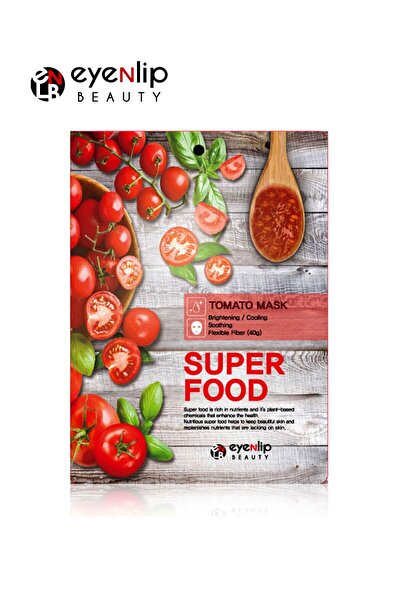
Task: Click the hang hole on the package
Action: pos(198,151)
